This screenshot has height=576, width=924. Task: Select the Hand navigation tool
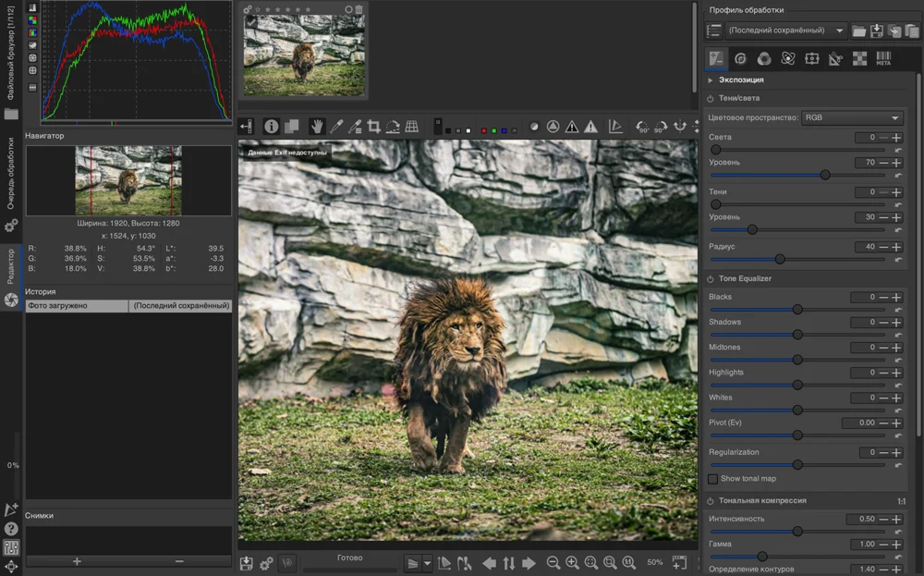[x=317, y=126]
